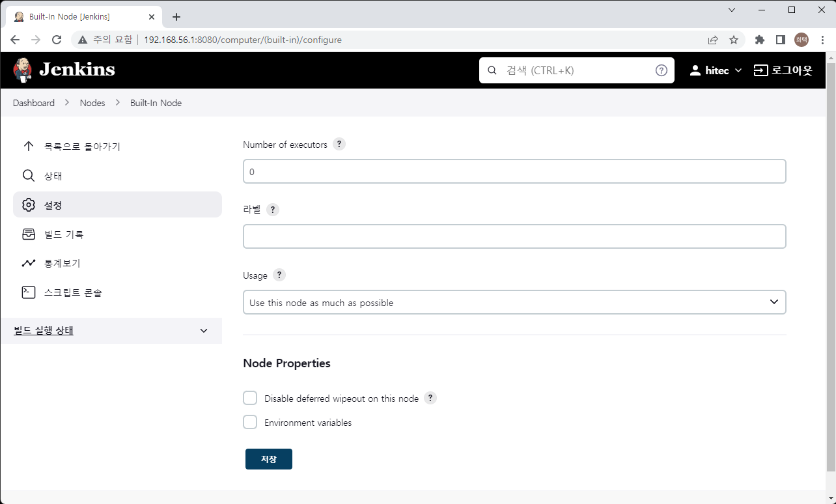This screenshot has height=504, width=836.
Task: Click the Jenkins logo in header
Action: (64, 70)
